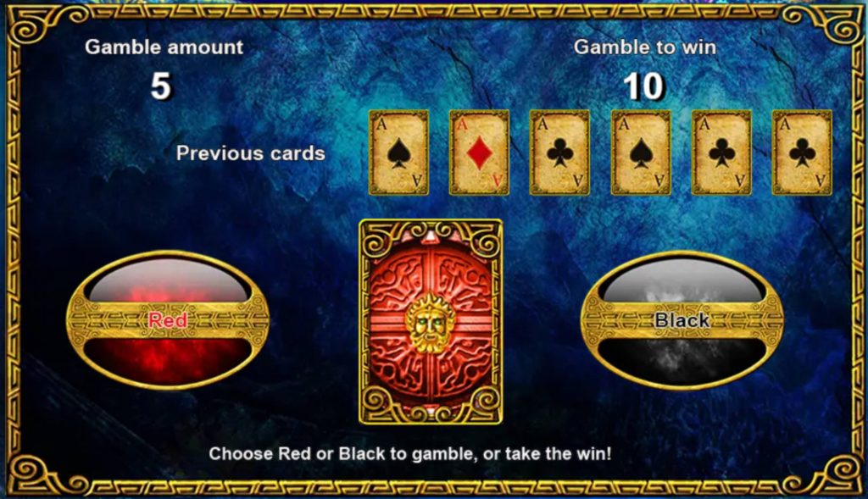Flip the face-down red card
868x499 pixels.
[431, 322]
